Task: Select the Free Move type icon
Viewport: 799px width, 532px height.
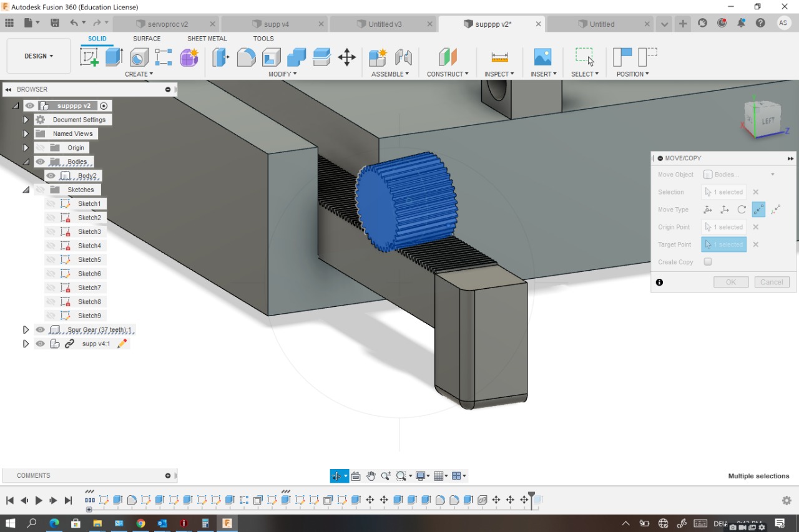Action: click(x=708, y=210)
